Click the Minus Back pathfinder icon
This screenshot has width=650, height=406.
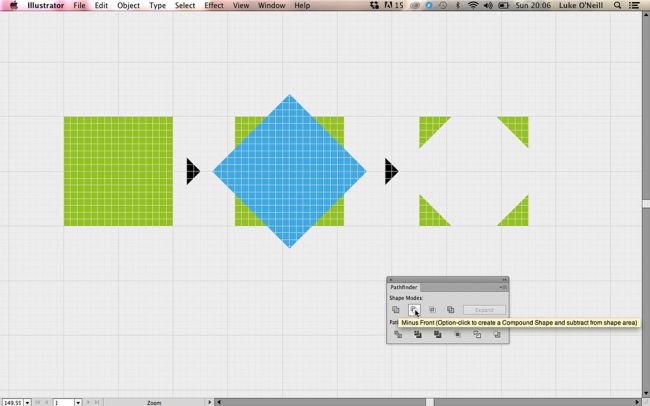(497, 335)
